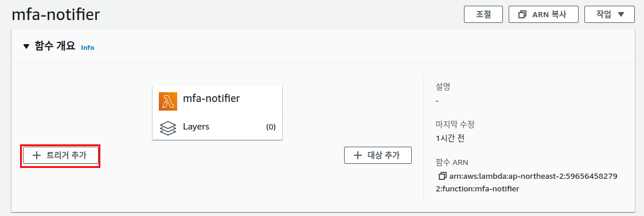
Task: Copy ARN with the ARN 복사 button
Action: point(544,14)
